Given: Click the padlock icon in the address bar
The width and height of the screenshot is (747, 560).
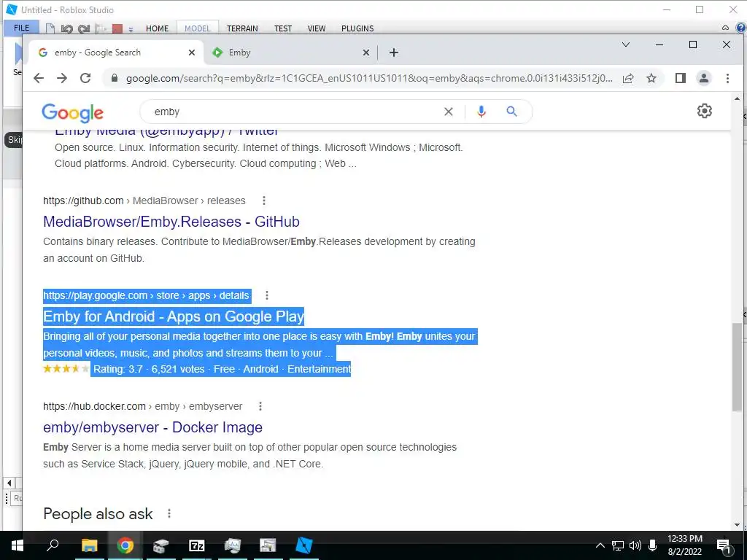Looking at the screenshot, I should [115, 78].
